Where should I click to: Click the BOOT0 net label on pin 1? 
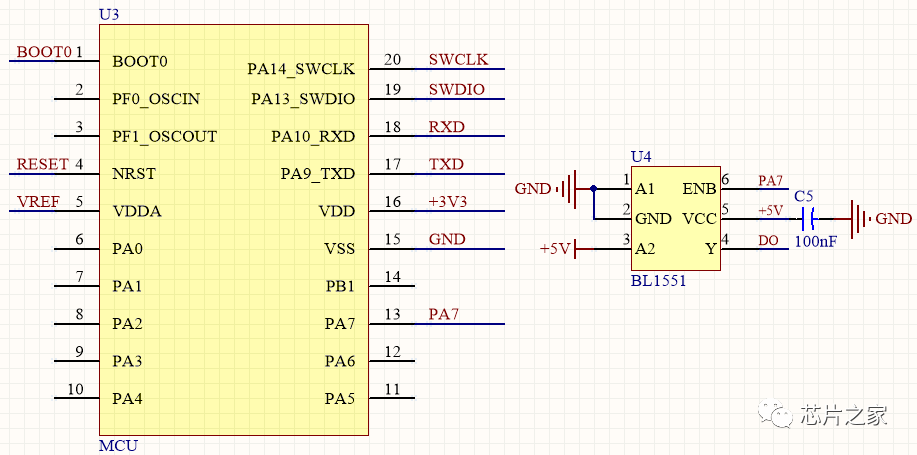pos(44,52)
